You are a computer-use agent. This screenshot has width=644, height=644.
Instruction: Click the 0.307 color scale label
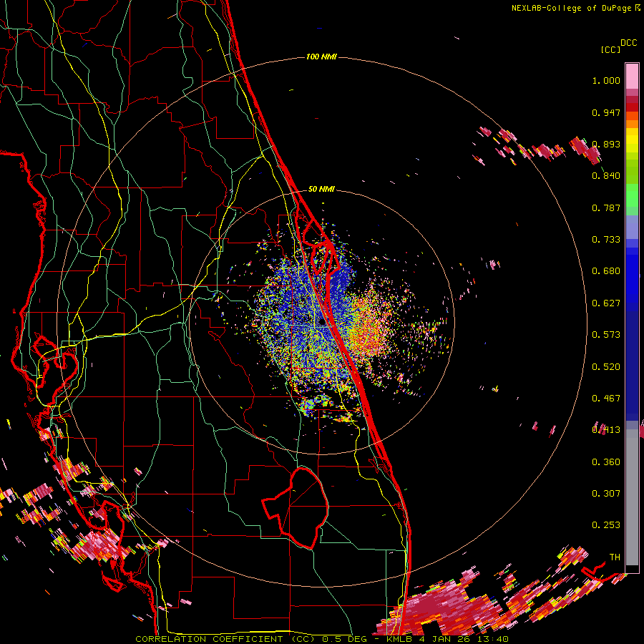coord(606,494)
